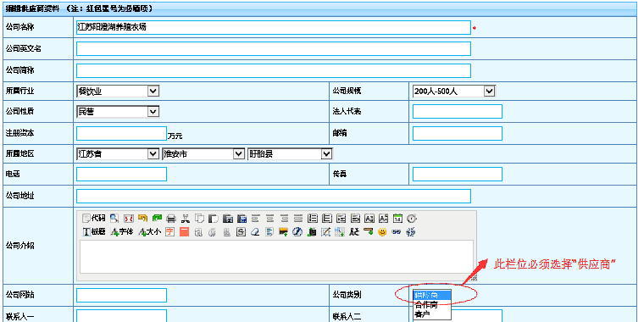The image size is (644, 322).
Task: Open the 公司性质 民营 dropdown
Action: (x=118, y=111)
